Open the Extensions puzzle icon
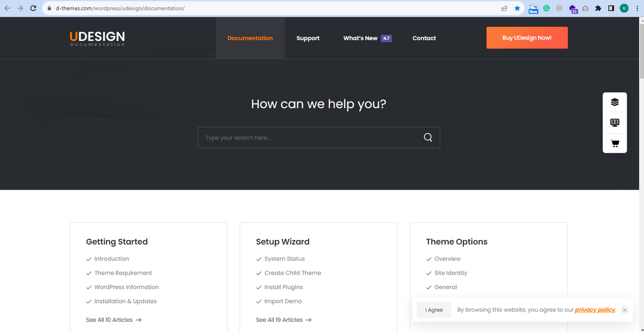The image size is (644, 332). 598,8
